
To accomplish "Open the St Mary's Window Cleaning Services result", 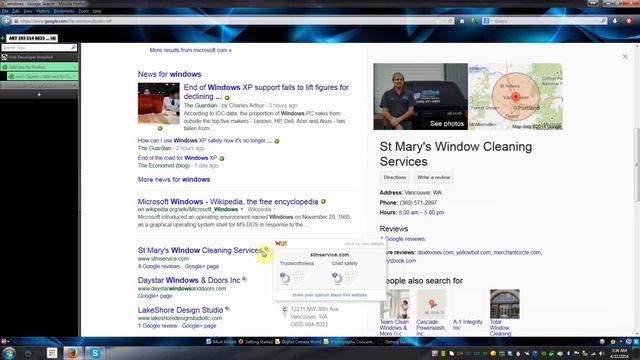I will [x=200, y=250].
